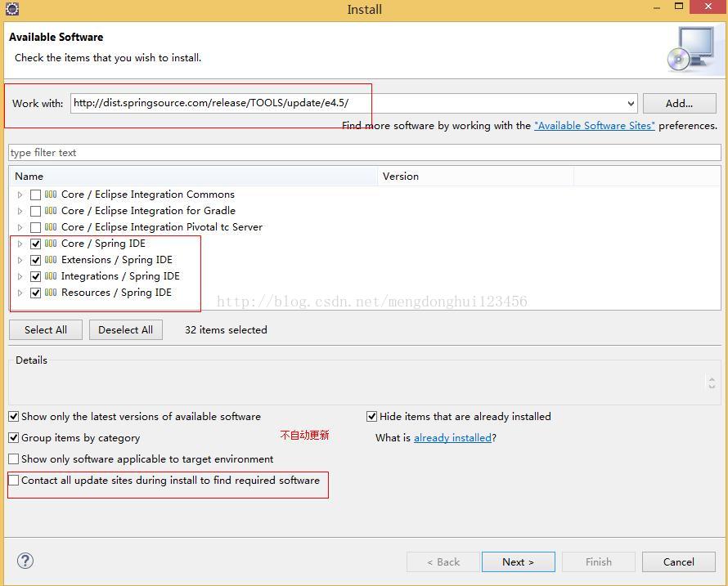Select Core / Eclipse Integration for Gradle row text
The width and height of the screenshot is (728, 586).
148,211
